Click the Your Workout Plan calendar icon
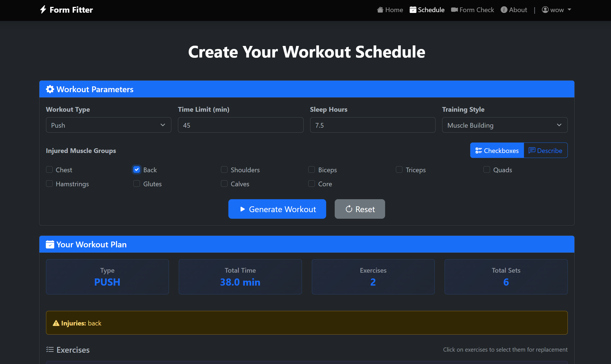The height and width of the screenshot is (364, 611). tap(50, 244)
